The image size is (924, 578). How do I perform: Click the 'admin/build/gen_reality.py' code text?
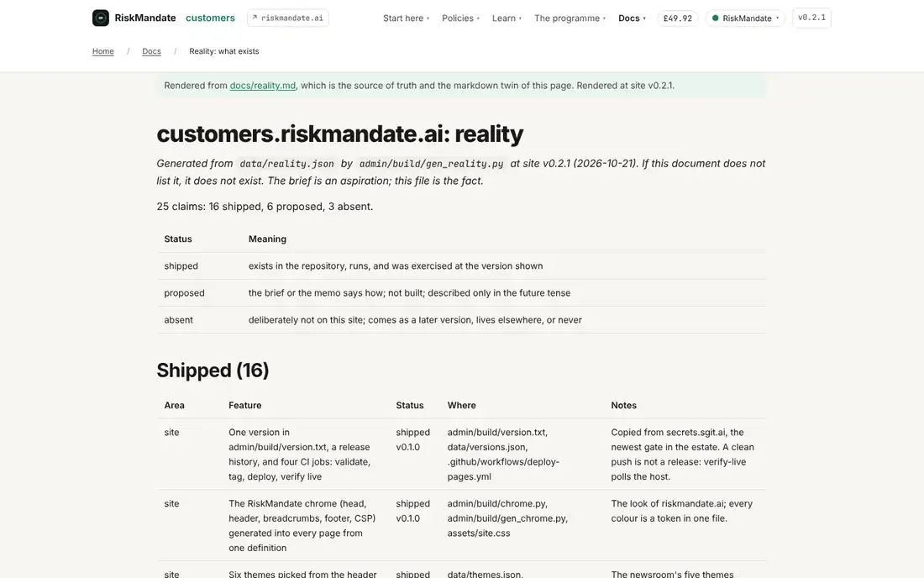[x=432, y=164]
